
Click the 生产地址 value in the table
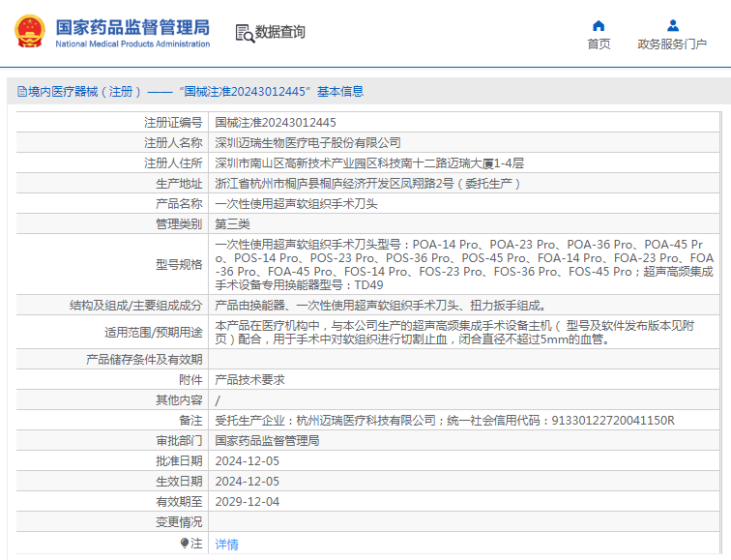pyautogui.click(x=367, y=184)
